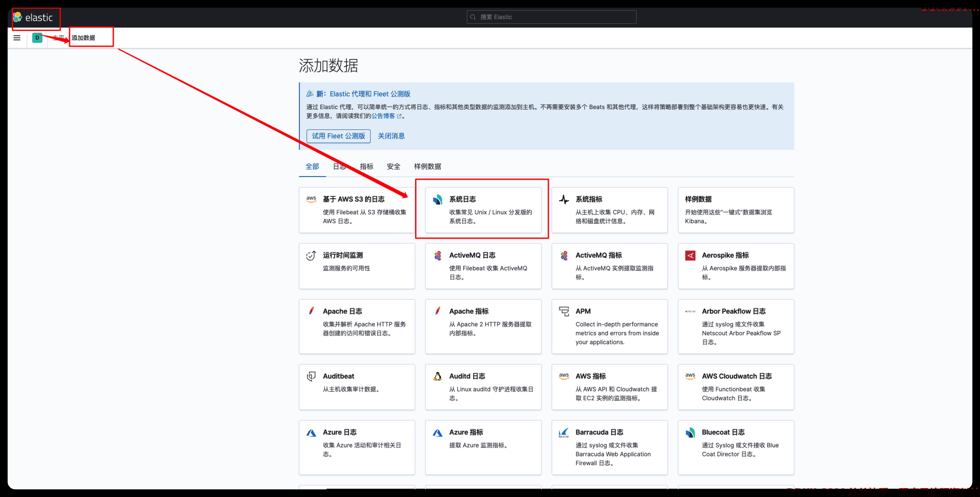Click the Barracuda 日志 card title
The width and height of the screenshot is (980, 497).
[599, 432]
